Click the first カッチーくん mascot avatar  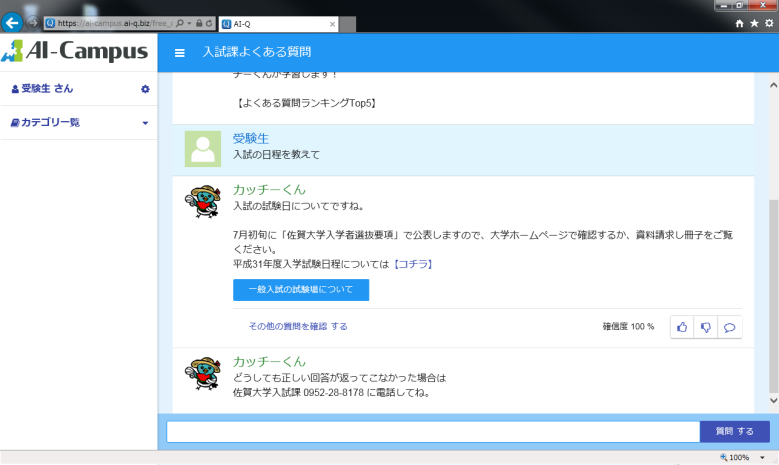(x=203, y=201)
